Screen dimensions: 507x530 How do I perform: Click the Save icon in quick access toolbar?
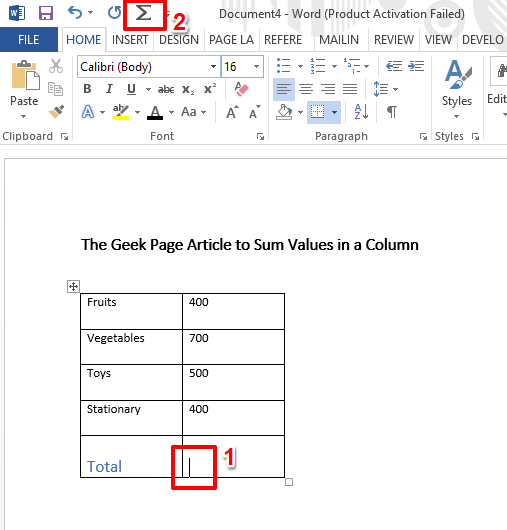pyautogui.click(x=46, y=13)
